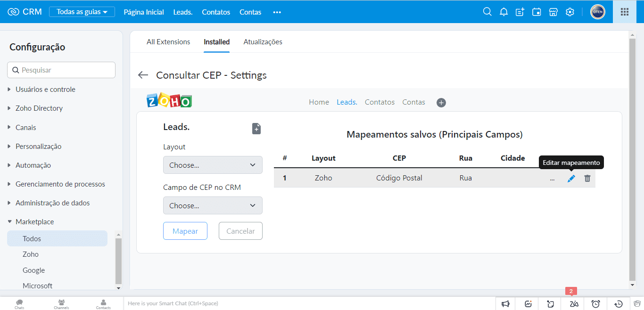Viewport: 644px width, 310px height.
Task: Click the Pesquisar search field
Action: click(x=61, y=70)
